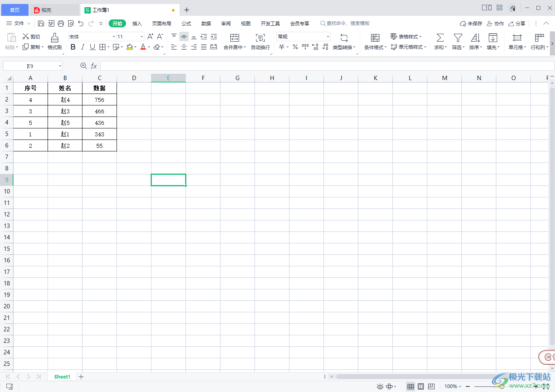Screen dimensions: 555x392
Task: Toggle align left
Action: click(x=174, y=47)
